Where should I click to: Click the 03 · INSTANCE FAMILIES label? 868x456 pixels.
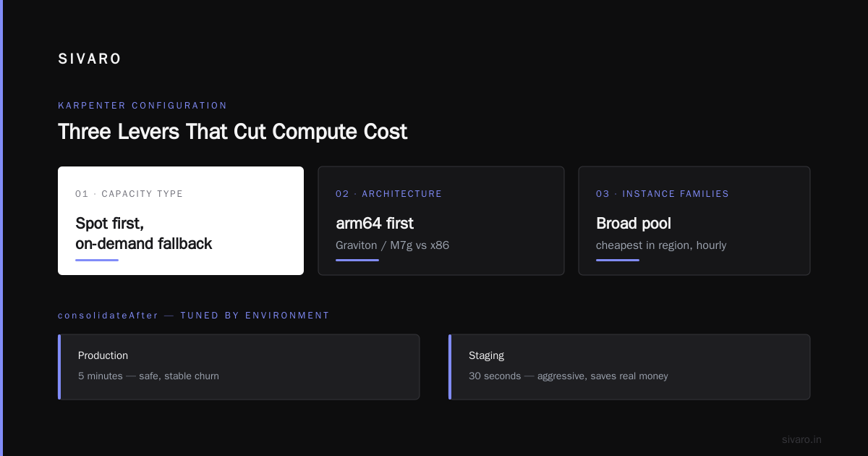tap(663, 194)
